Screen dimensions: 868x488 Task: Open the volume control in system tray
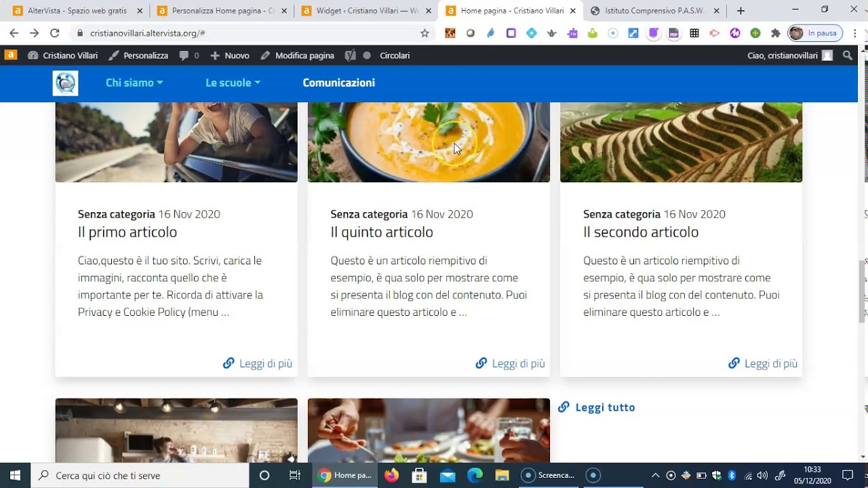[762, 475]
